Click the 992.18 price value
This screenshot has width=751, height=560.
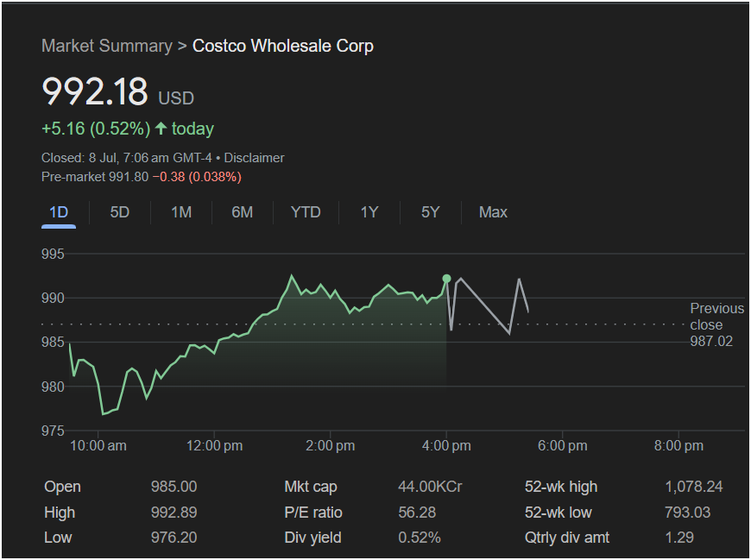tap(95, 91)
